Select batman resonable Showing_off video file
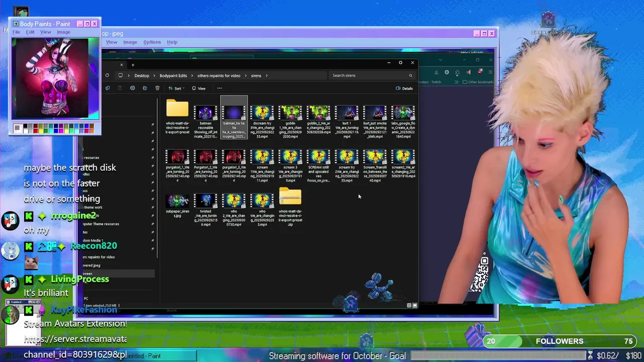The height and width of the screenshot is (362, 644). coord(205,121)
